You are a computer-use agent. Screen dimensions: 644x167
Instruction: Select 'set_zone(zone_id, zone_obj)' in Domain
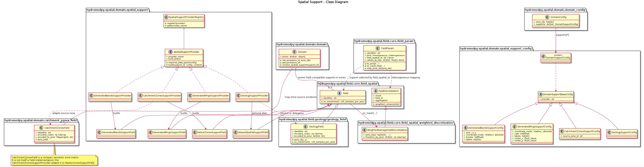tap(296, 60)
